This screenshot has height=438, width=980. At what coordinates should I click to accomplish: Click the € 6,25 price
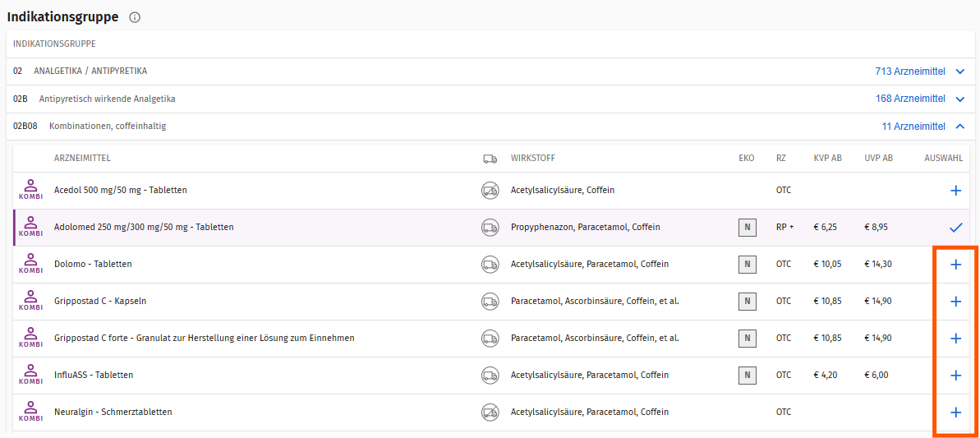[x=825, y=227]
